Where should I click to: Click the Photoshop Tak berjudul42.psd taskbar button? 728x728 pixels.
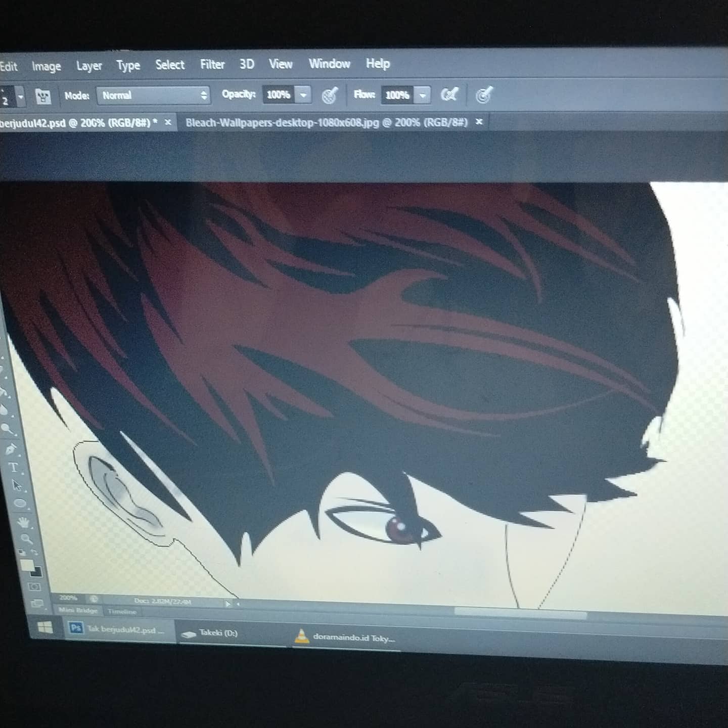(118, 630)
